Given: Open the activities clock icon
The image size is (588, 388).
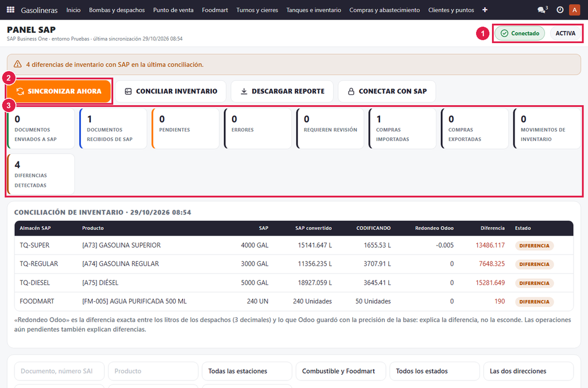Looking at the screenshot, I should [x=560, y=10].
